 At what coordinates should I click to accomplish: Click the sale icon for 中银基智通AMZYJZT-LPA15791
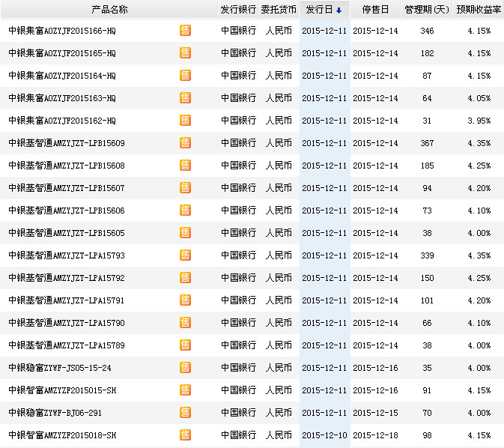tap(185, 300)
